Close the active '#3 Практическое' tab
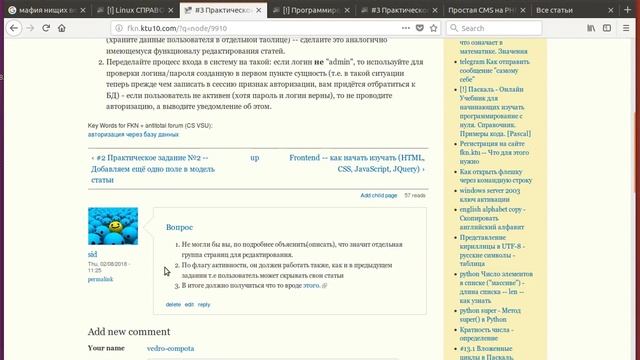The height and width of the screenshot is (360, 640). [259, 10]
